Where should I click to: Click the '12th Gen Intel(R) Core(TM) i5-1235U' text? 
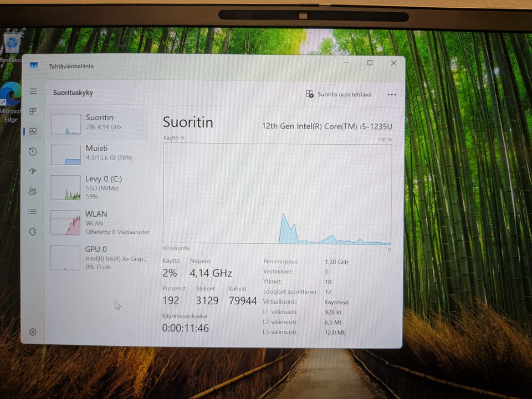pyautogui.click(x=327, y=126)
